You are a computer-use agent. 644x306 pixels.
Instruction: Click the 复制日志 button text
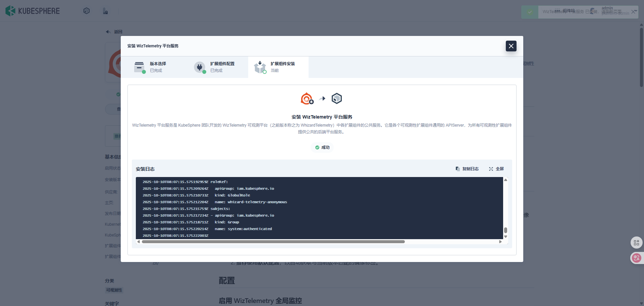point(470,169)
